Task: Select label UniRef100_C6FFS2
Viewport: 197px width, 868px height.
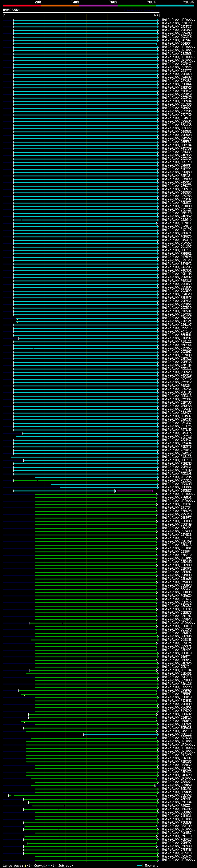Action: pyautogui.click(x=176, y=142)
